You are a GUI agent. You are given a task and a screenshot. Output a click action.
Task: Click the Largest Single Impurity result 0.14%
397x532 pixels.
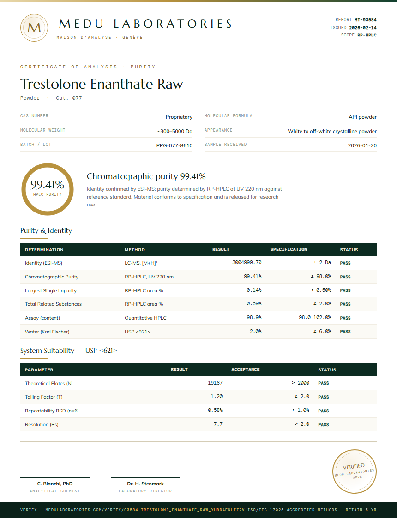(254, 290)
